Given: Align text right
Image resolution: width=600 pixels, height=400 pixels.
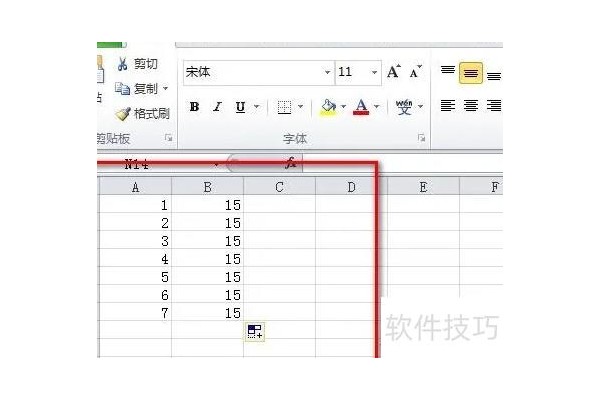Looking at the screenshot, I should tap(494, 105).
